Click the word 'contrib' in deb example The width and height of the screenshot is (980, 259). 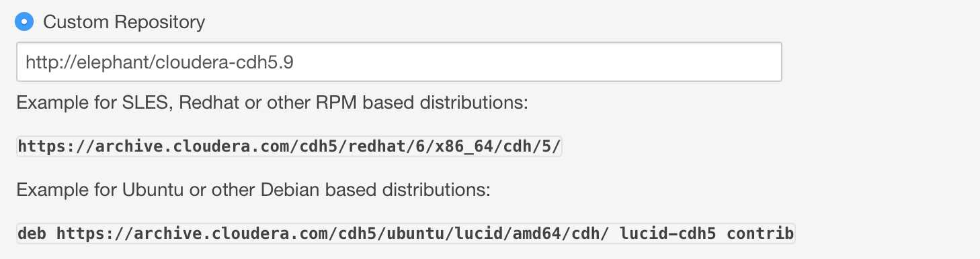click(760, 233)
